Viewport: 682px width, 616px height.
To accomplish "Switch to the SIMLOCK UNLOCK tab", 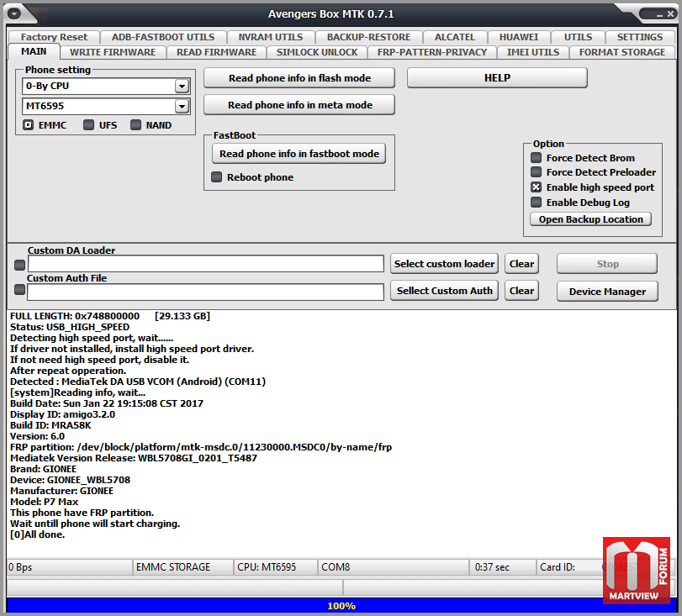I will pyautogui.click(x=317, y=52).
